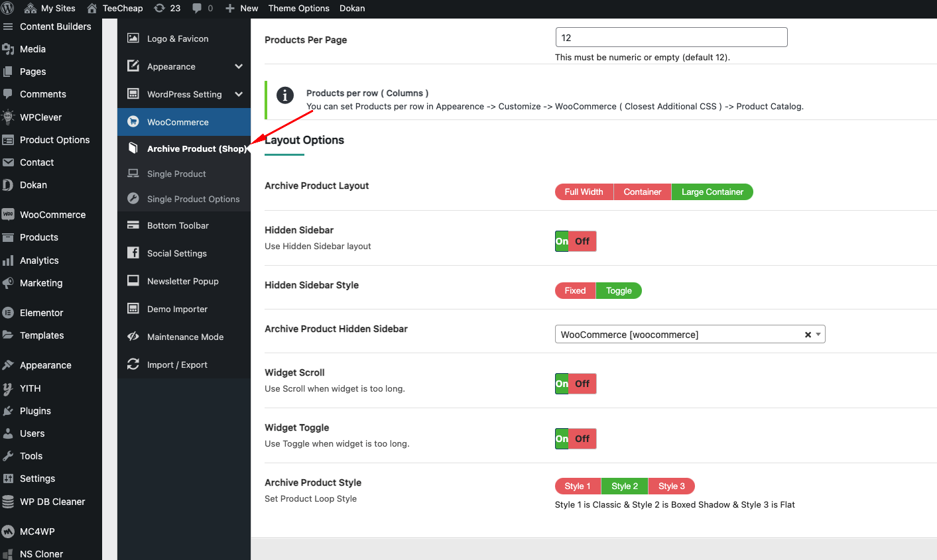
Task: Toggle the Hidden Sidebar On/Off switch
Action: click(x=576, y=241)
